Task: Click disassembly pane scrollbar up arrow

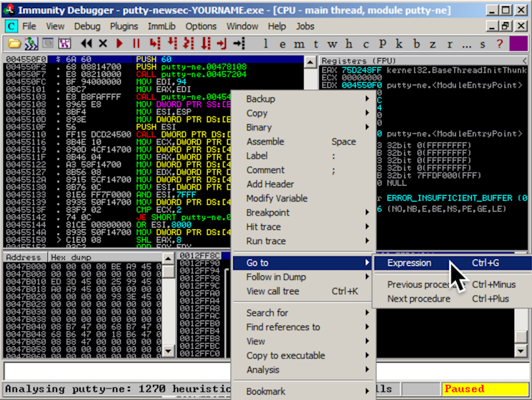Action: [311, 61]
